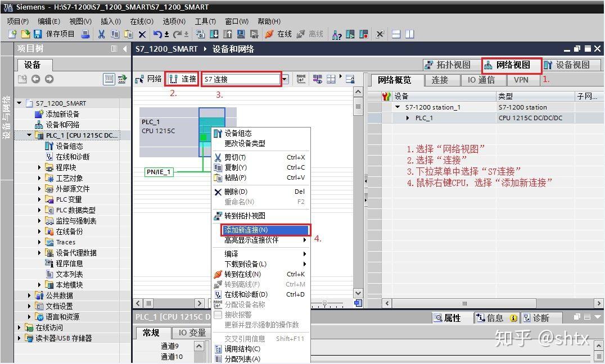Select the show addresses NAME icon
The image size is (605, 364).
click(x=301, y=79)
